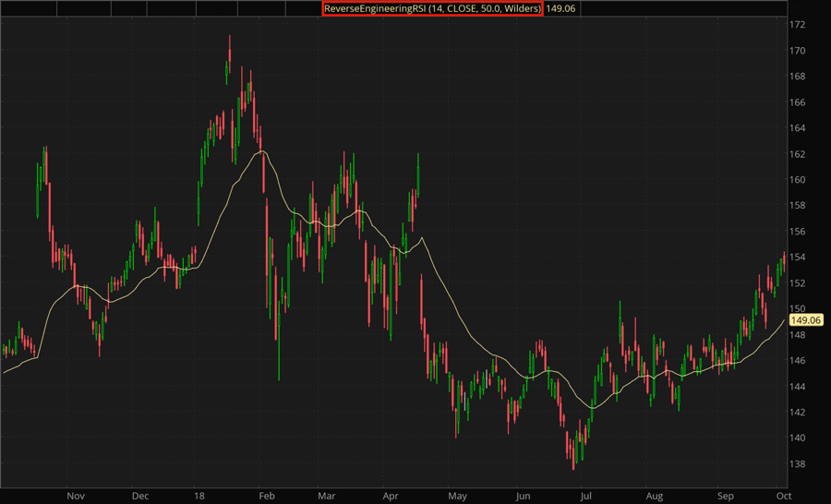831x504 pixels.
Task: Click the Jun label on time axis
Action: (x=524, y=495)
